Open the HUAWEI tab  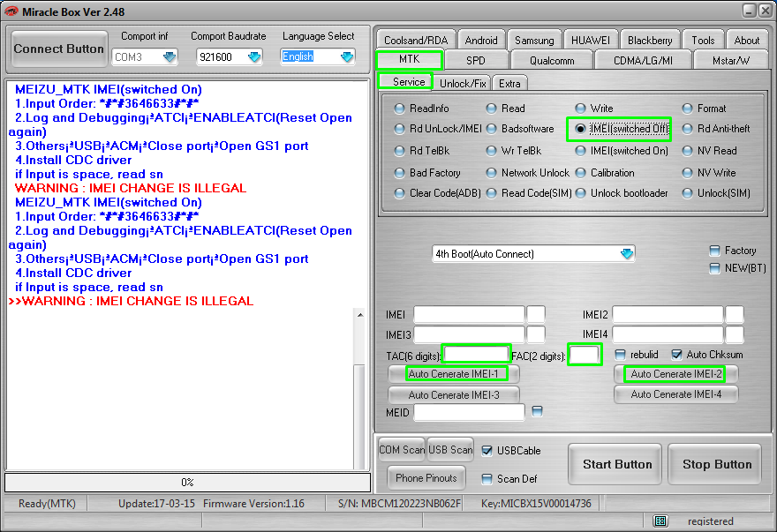[591, 40]
